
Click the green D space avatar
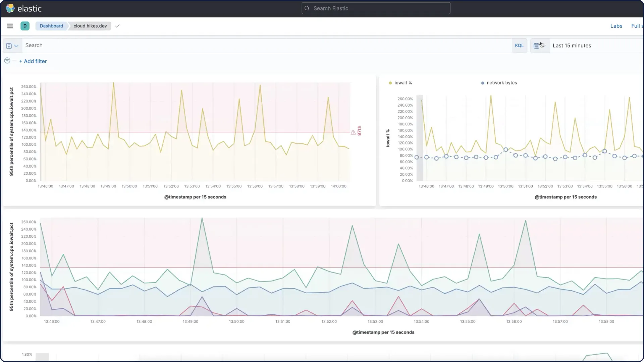click(25, 26)
